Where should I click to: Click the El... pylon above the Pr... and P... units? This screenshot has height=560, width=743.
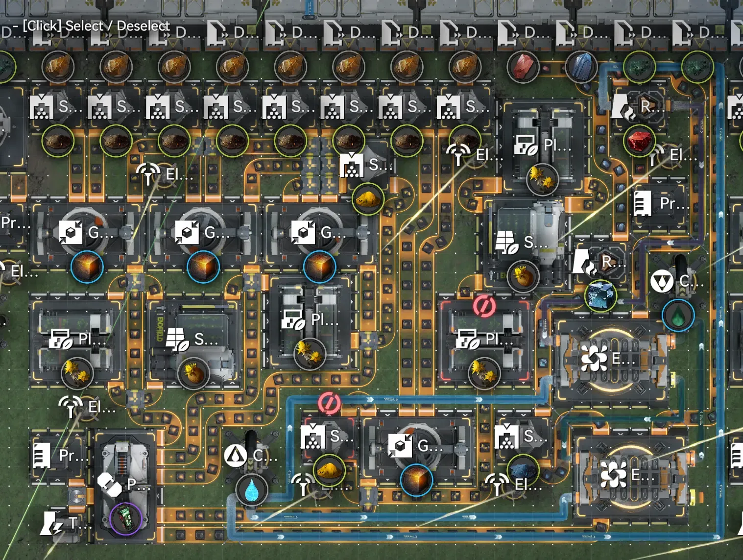pos(87,407)
